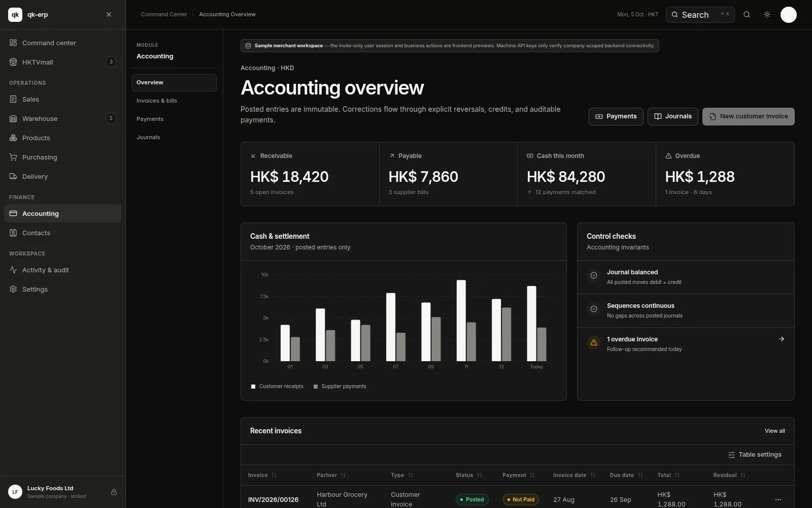Viewport: 812px width, 508px height.
Task: Click the Contacts icon in sidebar
Action: click(x=13, y=233)
